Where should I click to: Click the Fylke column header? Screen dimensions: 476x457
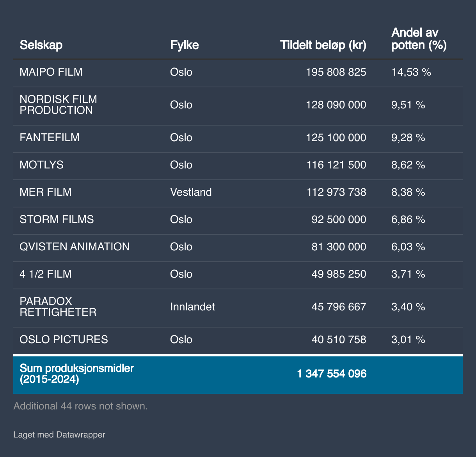pos(185,45)
